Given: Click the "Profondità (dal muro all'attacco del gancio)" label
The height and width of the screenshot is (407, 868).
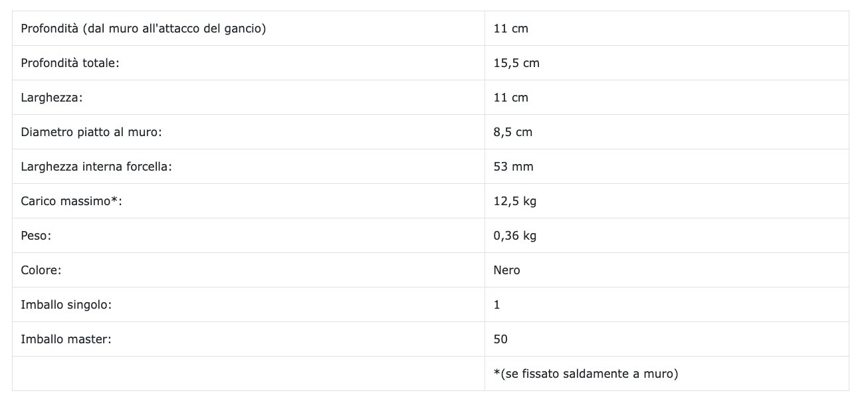Looking at the screenshot, I should (x=144, y=29).
